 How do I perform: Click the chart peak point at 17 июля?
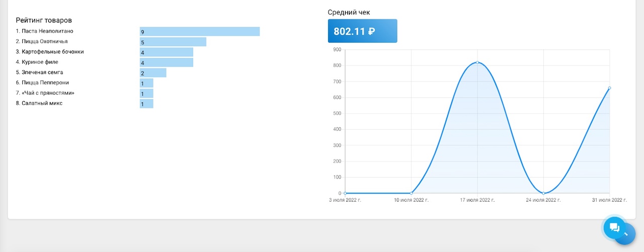pyautogui.click(x=477, y=62)
